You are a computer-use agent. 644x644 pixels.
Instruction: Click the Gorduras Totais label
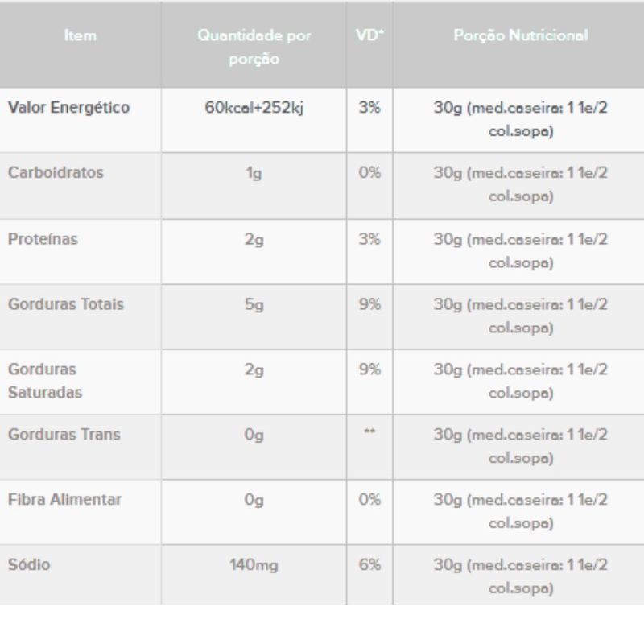point(66,304)
